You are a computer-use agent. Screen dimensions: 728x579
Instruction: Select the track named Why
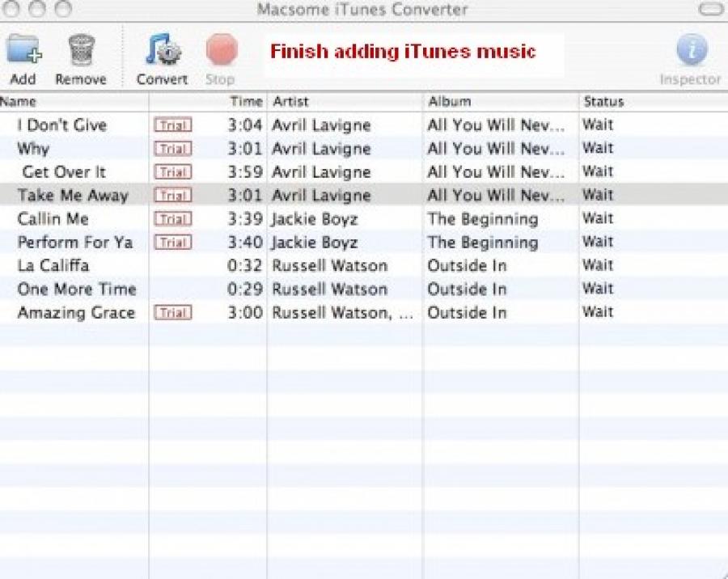[x=33, y=149]
